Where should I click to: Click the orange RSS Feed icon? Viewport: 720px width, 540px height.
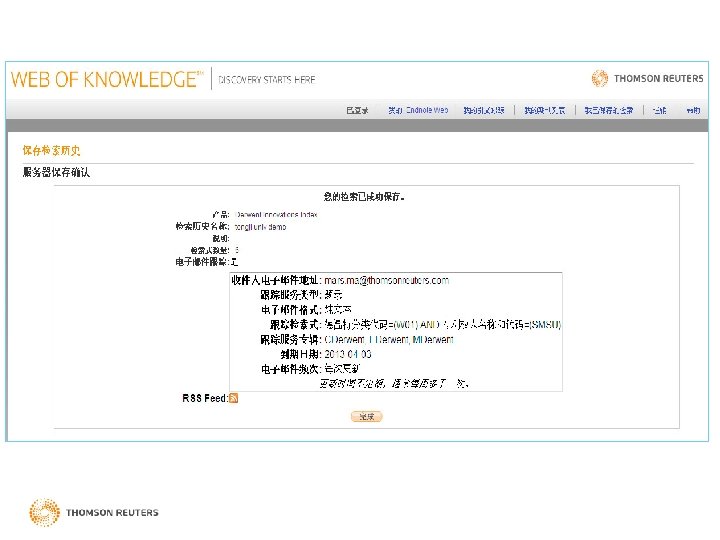click(x=233, y=398)
